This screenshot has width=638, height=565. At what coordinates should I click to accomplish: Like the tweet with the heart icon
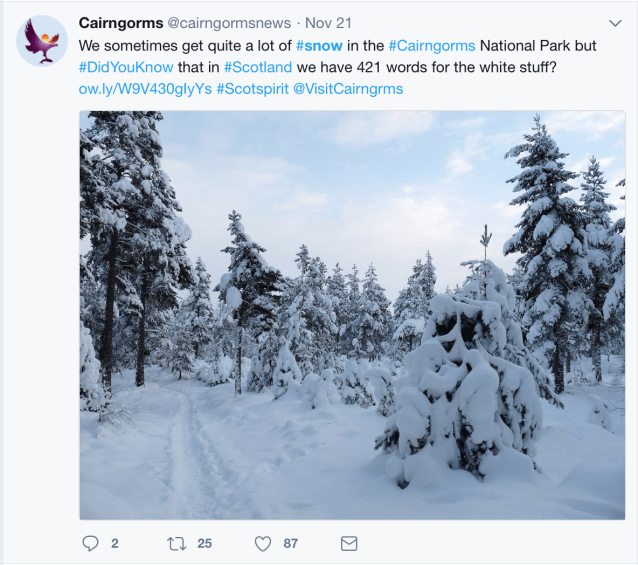(x=263, y=544)
